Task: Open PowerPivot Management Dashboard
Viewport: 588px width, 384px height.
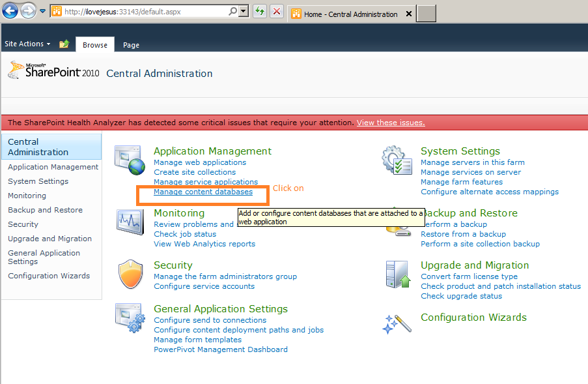Action: click(x=221, y=349)
